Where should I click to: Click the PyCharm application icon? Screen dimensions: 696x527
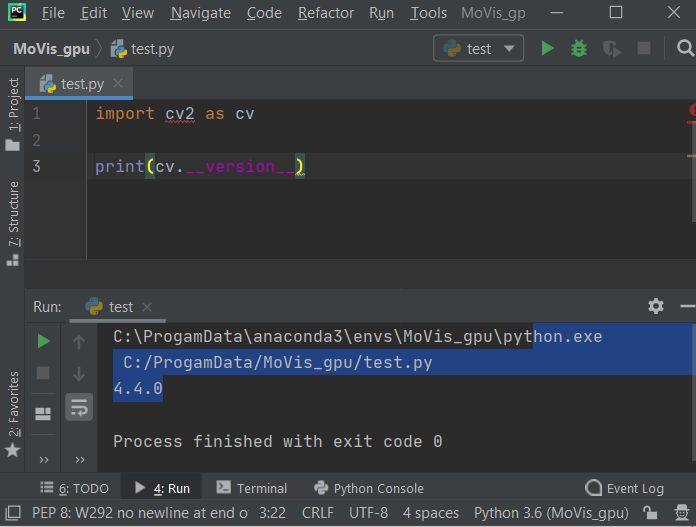pyautogui.click(x=17, y=12)
